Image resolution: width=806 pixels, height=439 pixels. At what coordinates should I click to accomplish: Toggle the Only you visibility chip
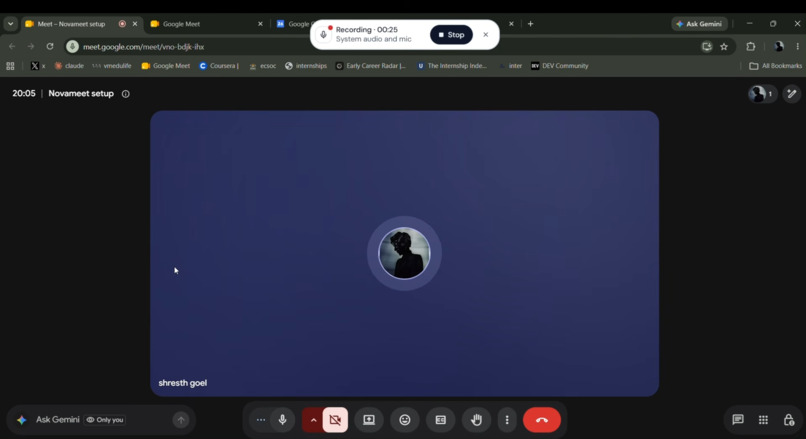coord(105,420)
